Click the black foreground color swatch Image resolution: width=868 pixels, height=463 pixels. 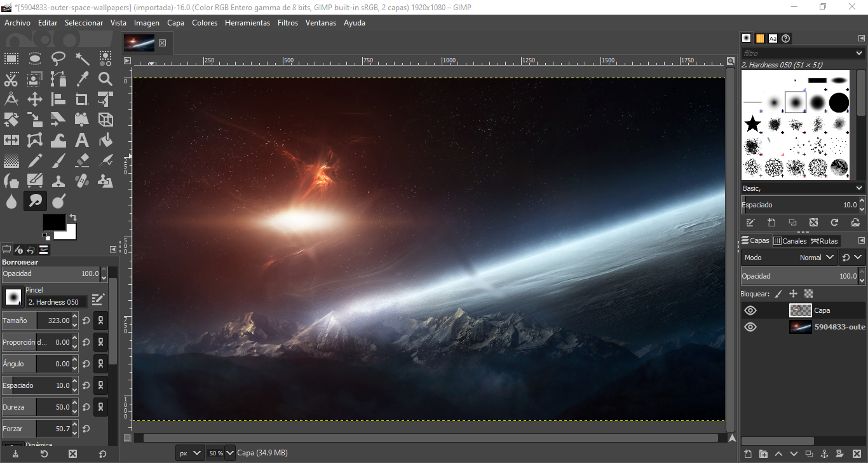[x=54, y=222]
